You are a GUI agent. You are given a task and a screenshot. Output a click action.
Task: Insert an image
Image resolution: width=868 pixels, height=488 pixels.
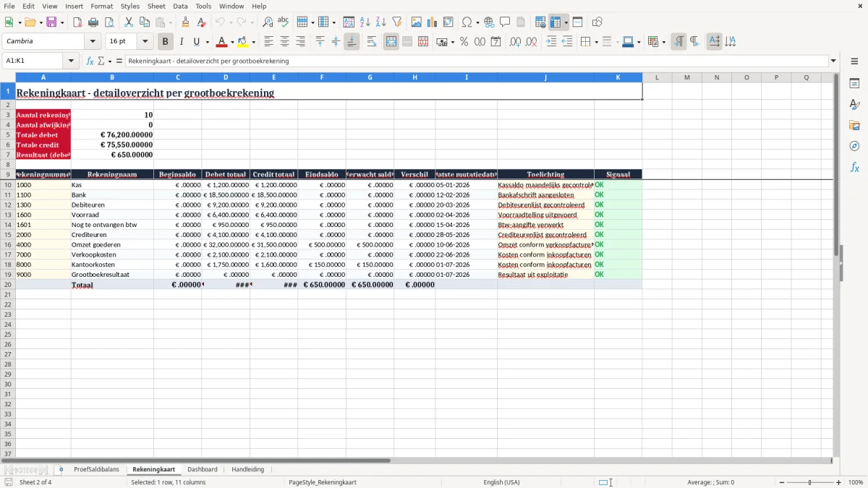417,22
